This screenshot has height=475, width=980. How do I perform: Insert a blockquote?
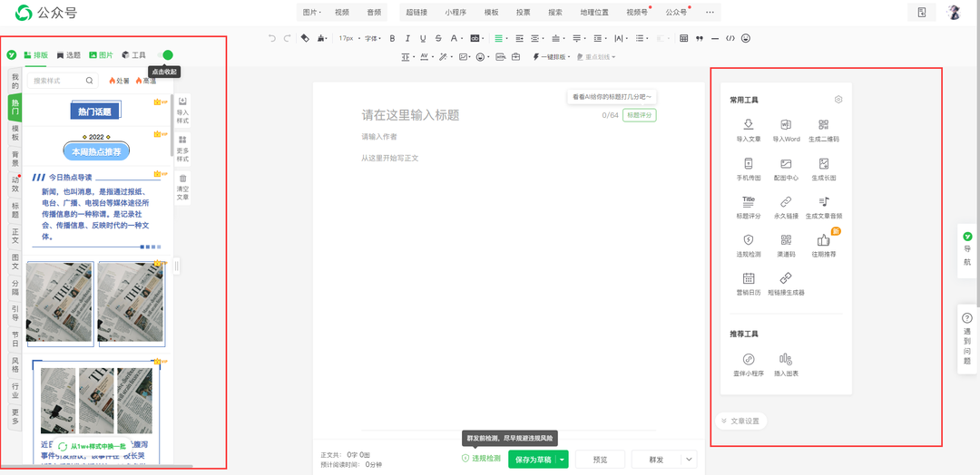click(700, 38)
